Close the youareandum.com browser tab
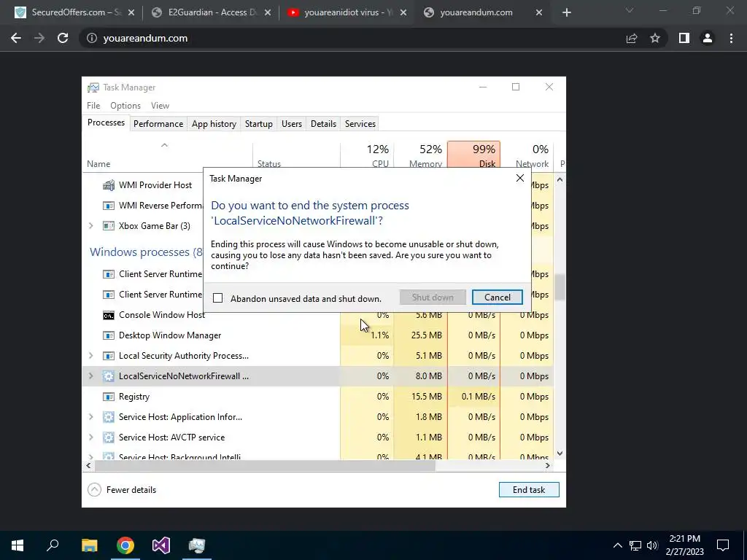 [539, 13]
